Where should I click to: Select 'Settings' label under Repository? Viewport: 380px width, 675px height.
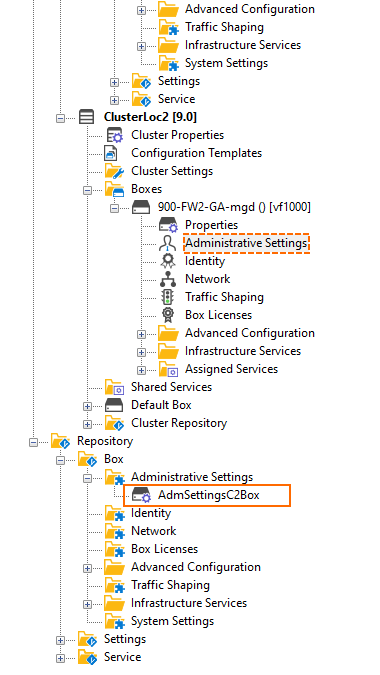click(125, 639)
